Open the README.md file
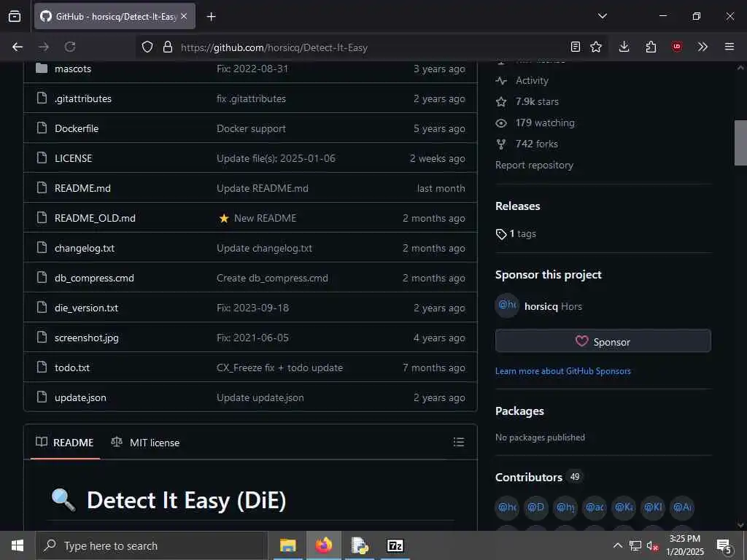This screenshot has height=560, width=747. pyautogui.click(x=82, y=188)
